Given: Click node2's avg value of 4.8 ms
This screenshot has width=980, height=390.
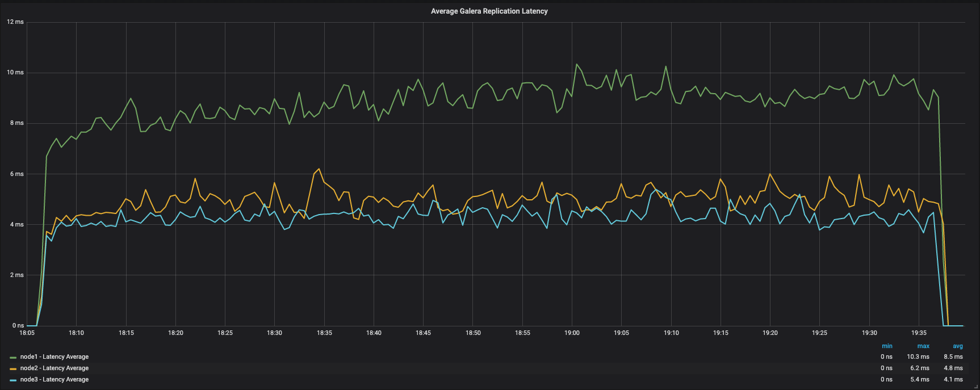Looking at the screenshot, I should point(953,368).
